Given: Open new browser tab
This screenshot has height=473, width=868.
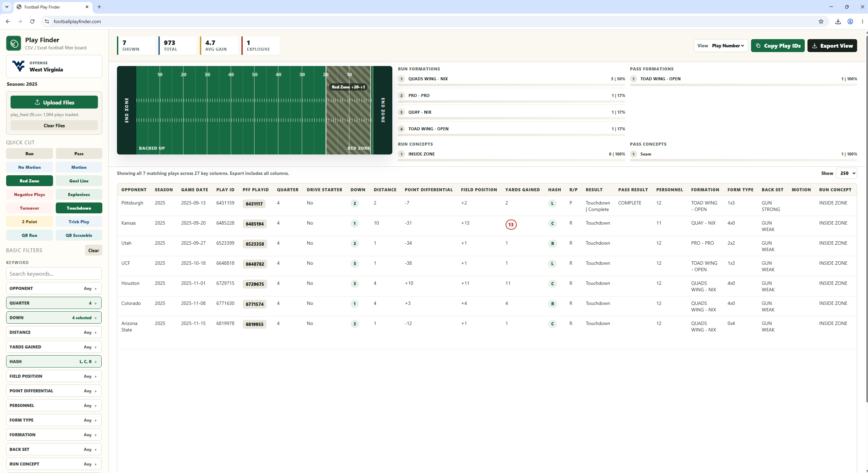Looking at the screenshot, I should coord(99,7).
